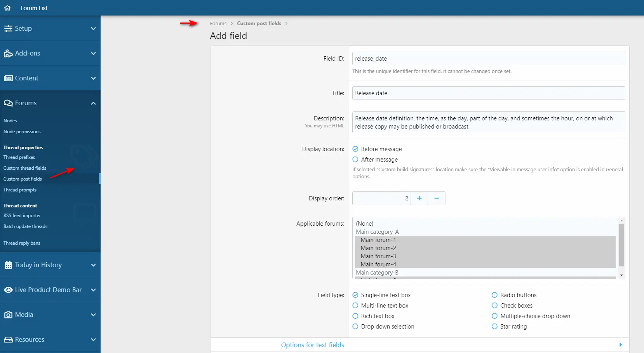Choose Star rating field type

[x=494, y=327]
